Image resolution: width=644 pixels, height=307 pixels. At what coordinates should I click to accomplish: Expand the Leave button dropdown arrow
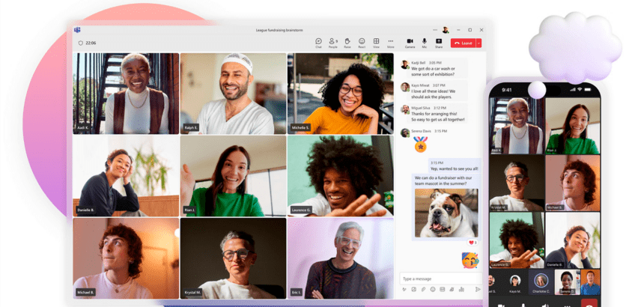click(479, 43)
